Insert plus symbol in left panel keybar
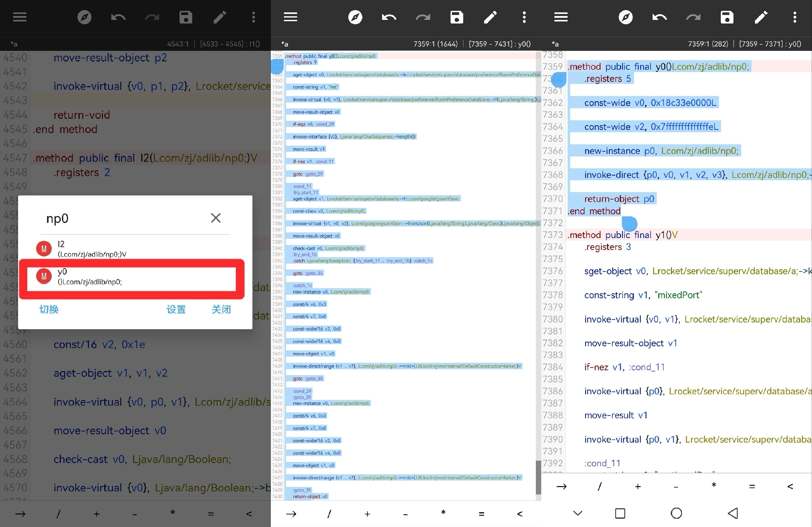Screen dimensions: 812x527 [x=97, y=514]
